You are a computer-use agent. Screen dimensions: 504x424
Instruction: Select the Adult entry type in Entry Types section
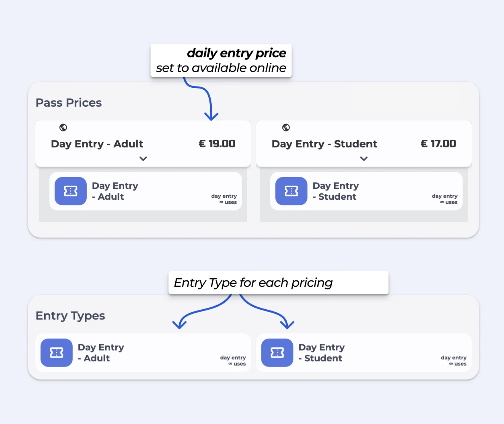(x=101, y=353)
